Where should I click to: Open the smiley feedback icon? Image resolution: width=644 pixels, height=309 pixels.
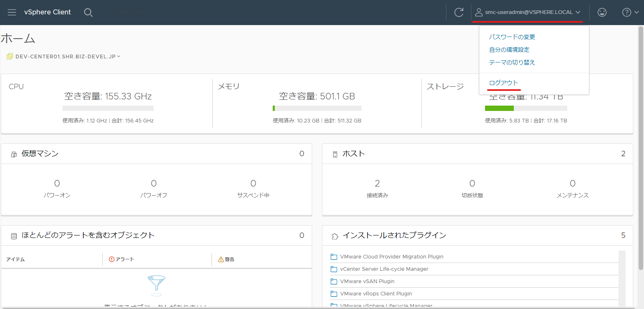[x=602, y=12]
